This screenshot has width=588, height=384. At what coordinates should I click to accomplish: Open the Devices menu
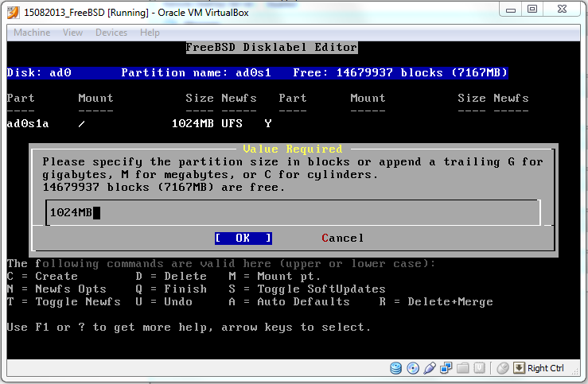(111, 33)
